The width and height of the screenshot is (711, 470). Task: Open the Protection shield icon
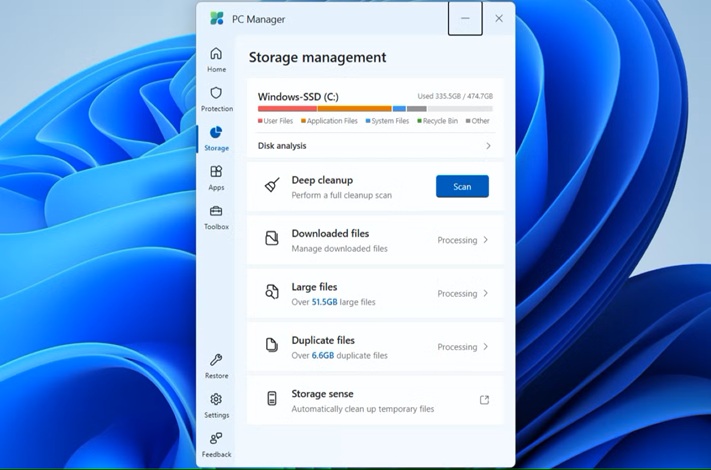216,93
